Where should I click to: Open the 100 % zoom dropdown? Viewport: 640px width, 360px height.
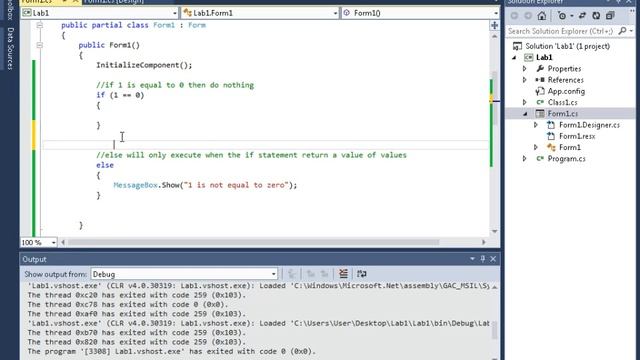[53, 242]
